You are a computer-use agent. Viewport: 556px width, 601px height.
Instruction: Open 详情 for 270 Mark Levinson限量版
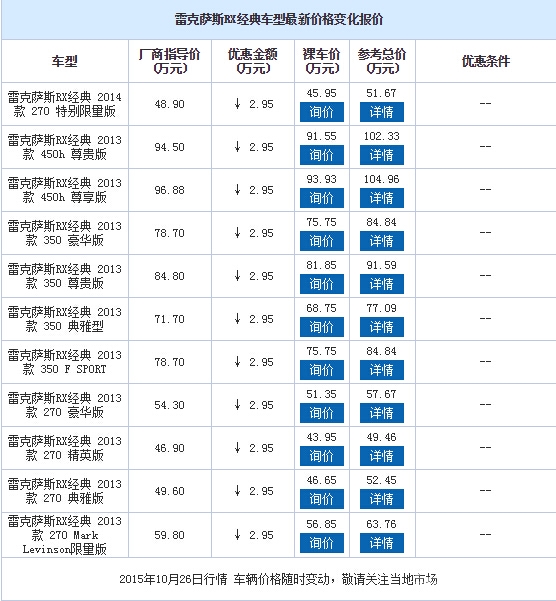click(x=382, y=543)
